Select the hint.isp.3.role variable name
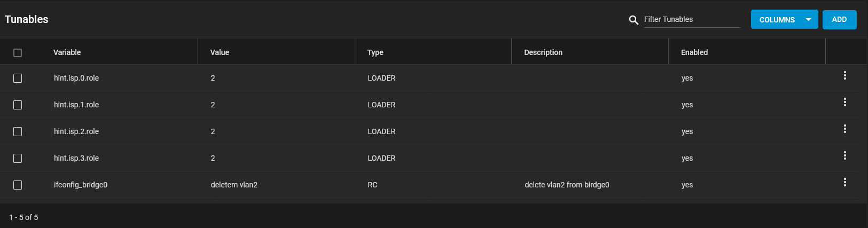 click(x=76, y=158)
